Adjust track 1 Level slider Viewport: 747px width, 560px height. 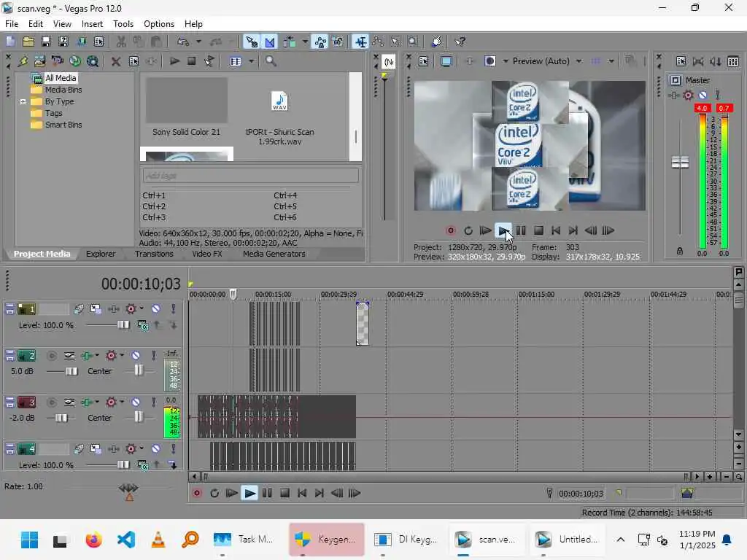tap(123, 324)
